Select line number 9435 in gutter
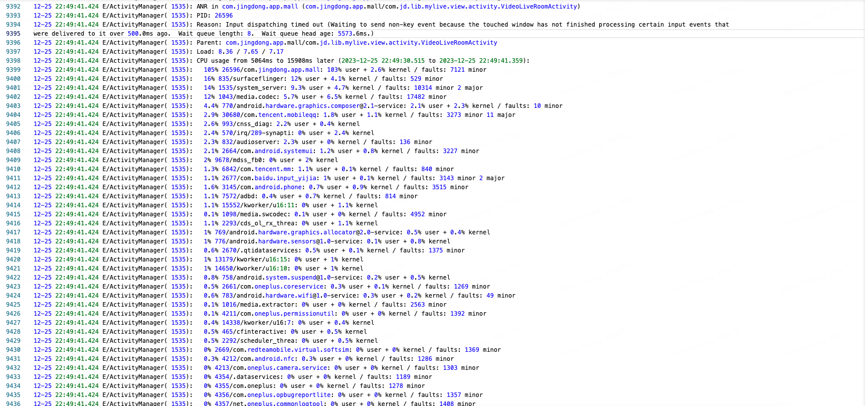Viewport: 868px width, 406px height. (x=13, y=395)
